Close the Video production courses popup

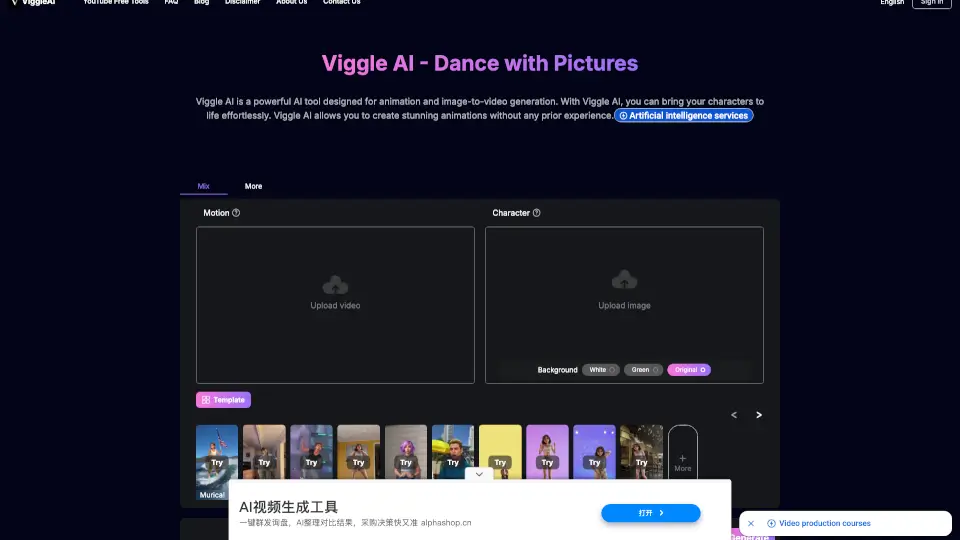(x=751, y=523)
